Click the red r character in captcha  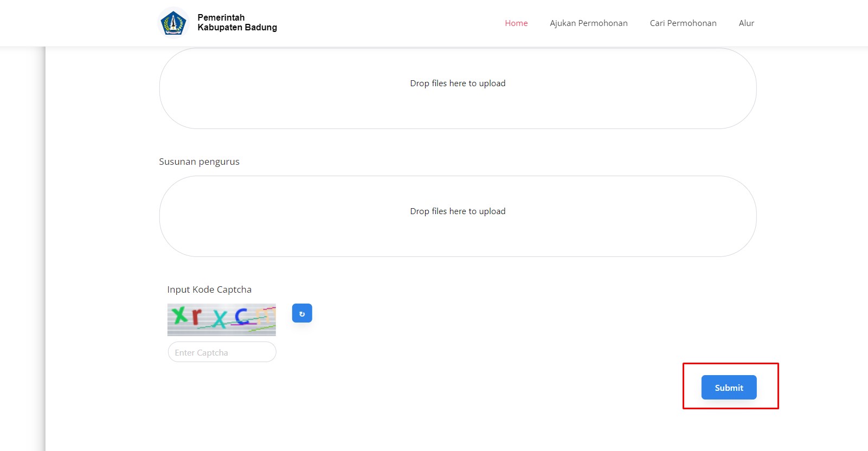tap(196, 316)
